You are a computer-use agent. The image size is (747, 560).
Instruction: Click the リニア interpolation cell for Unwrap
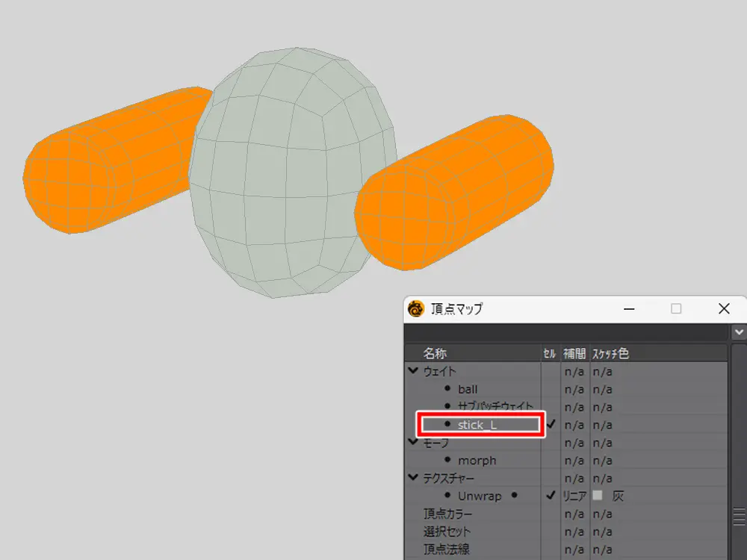point(575,496)
